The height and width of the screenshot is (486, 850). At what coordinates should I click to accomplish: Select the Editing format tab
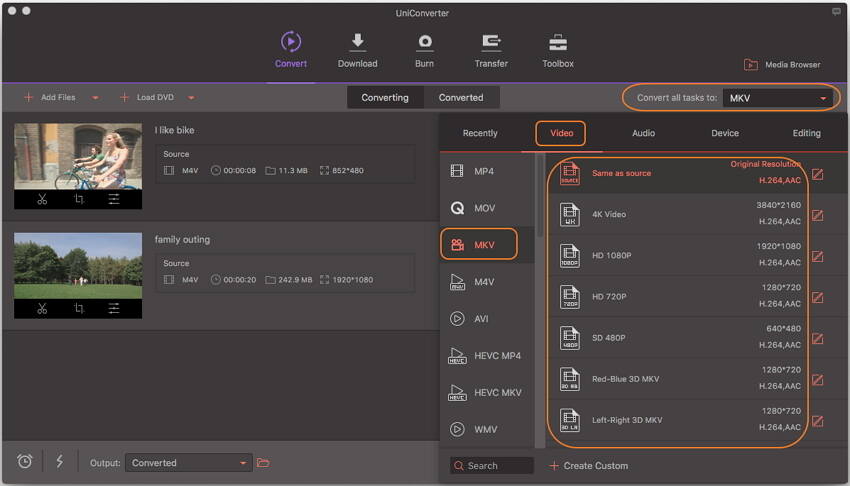tap(806, 133)
